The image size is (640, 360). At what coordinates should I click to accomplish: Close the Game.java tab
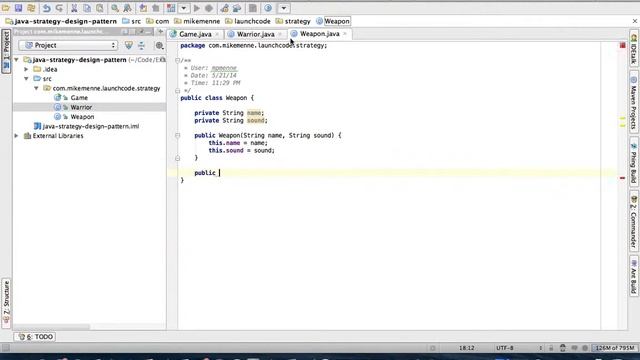point(217,34)
